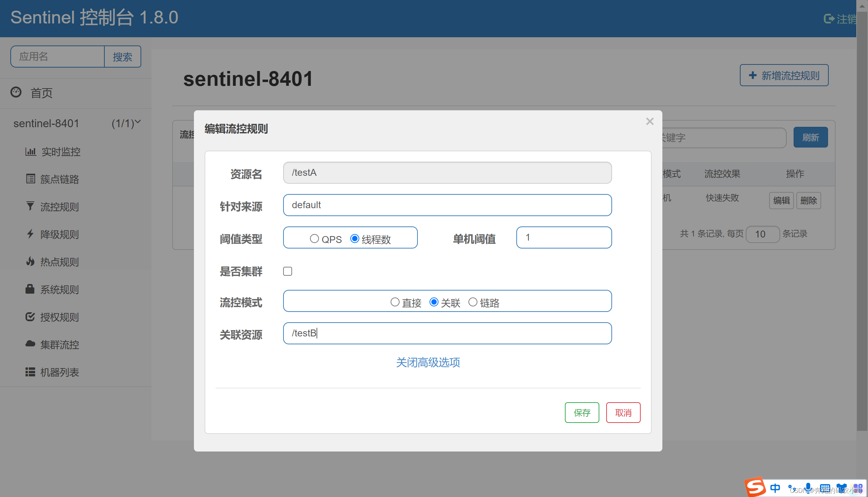Click the 关闭高级选项 link
The width and height of the screenshot is (868, 497).
click(x=428, y=362)
